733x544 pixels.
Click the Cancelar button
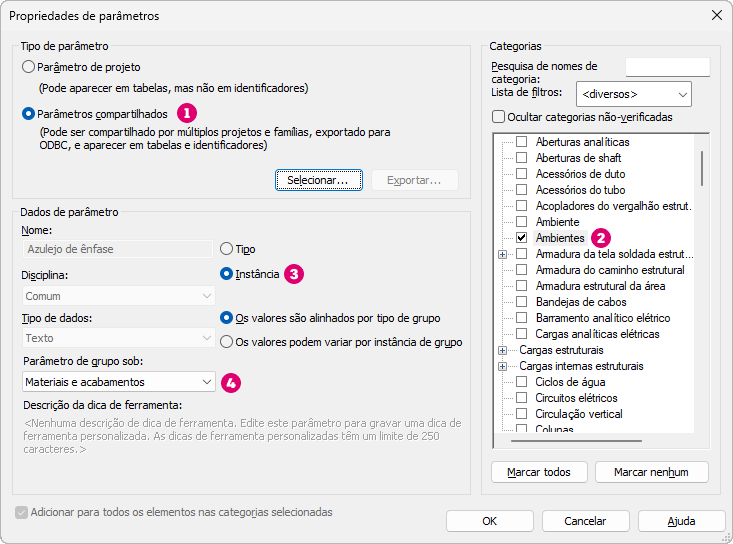point(585,521)
